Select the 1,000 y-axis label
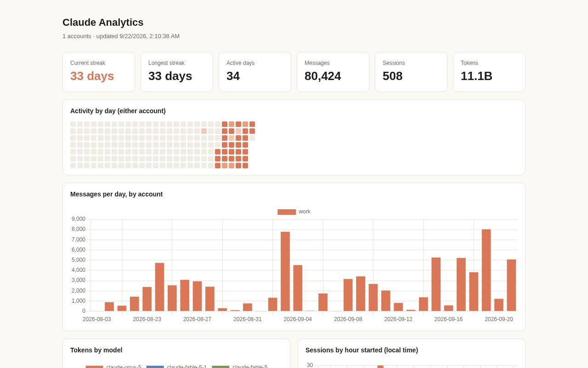This screenshot has width=588, height=368. click(x=78, y=301)
